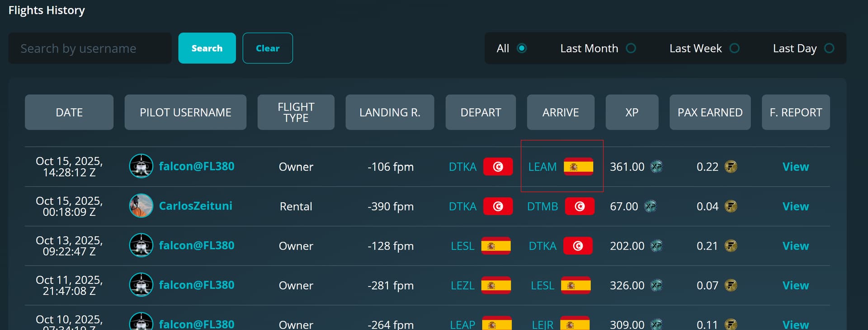This screenshot has height=330, width=868.
Task: Select the Last Week filter
Action: (735, 48)
